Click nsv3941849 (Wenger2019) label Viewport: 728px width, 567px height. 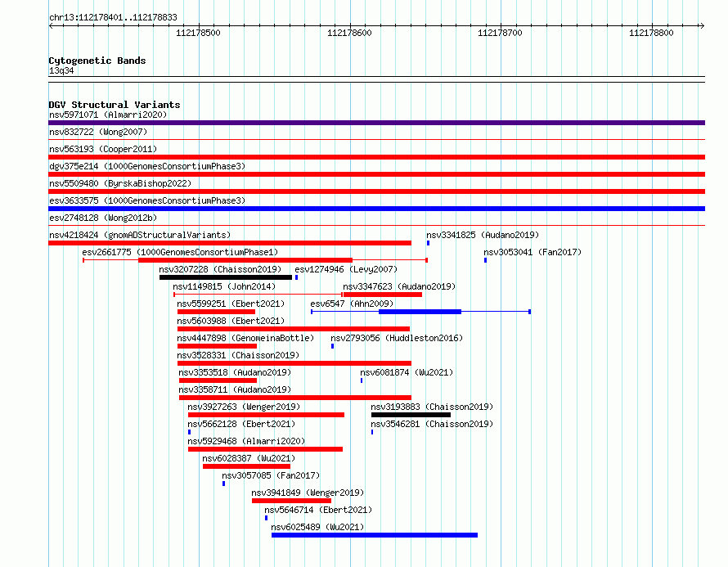click(x=308, y=493)
